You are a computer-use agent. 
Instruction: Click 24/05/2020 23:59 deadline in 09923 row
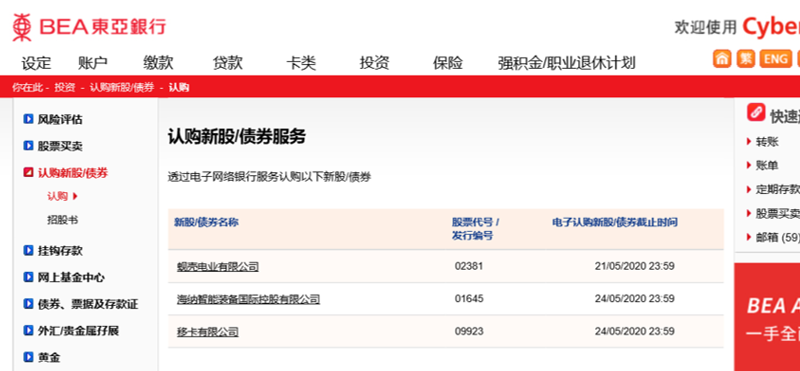click(635, 331)
